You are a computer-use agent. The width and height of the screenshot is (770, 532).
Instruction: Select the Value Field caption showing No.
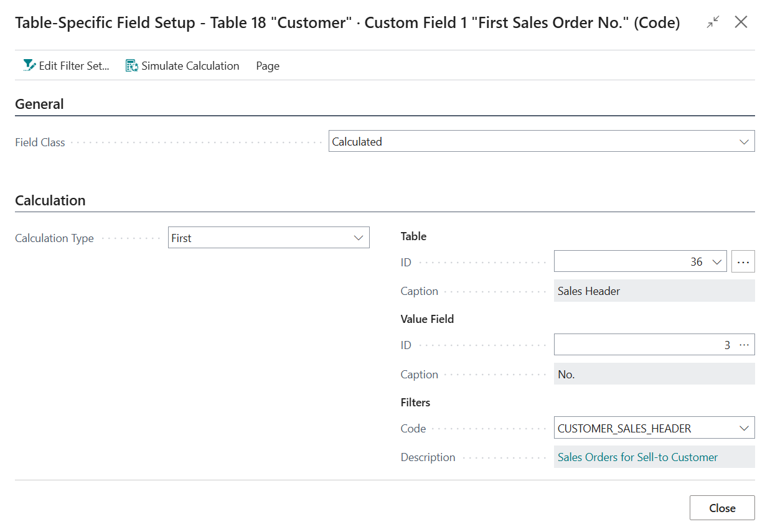(654, 375)
